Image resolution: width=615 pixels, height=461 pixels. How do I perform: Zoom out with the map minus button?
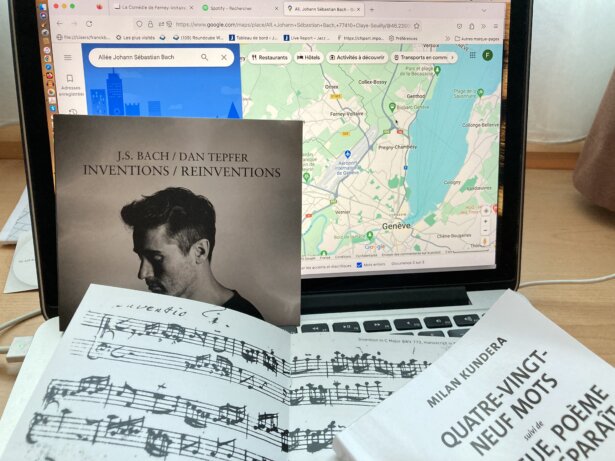(486, 230)
